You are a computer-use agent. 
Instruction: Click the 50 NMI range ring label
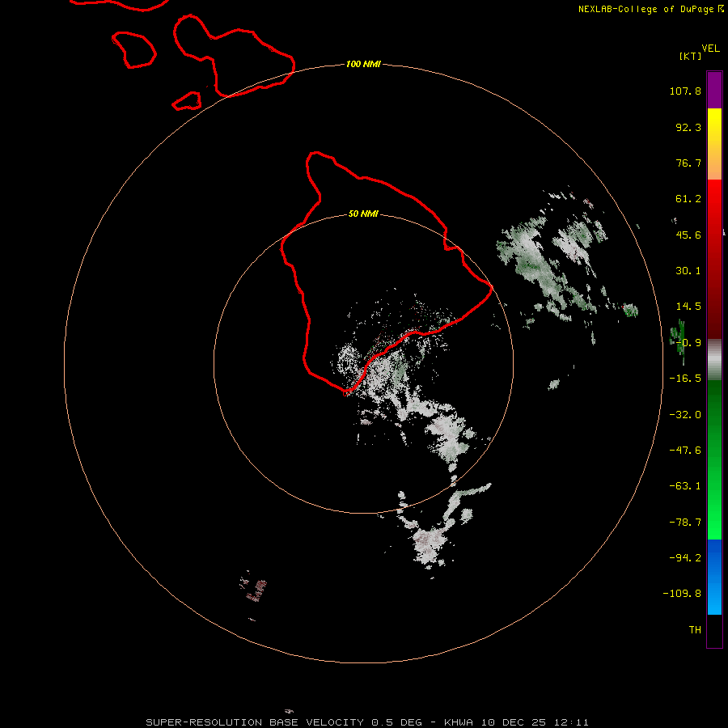pos(363,214)
